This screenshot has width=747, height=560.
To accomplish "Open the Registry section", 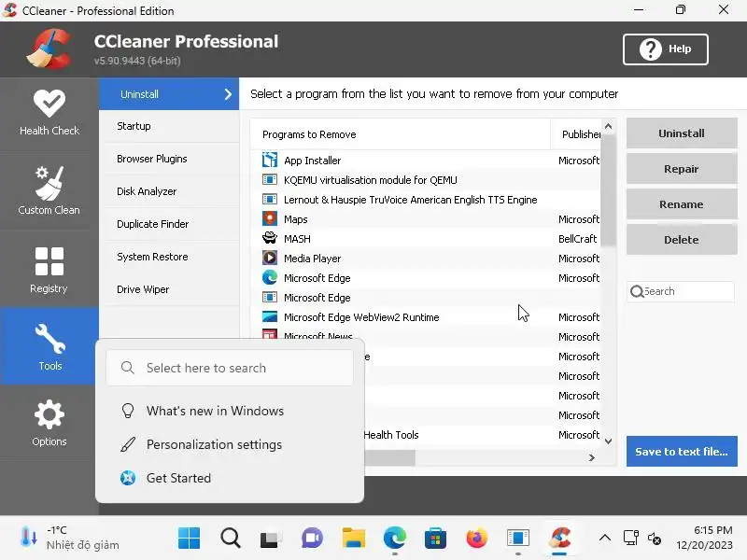I will pos(49,270).
